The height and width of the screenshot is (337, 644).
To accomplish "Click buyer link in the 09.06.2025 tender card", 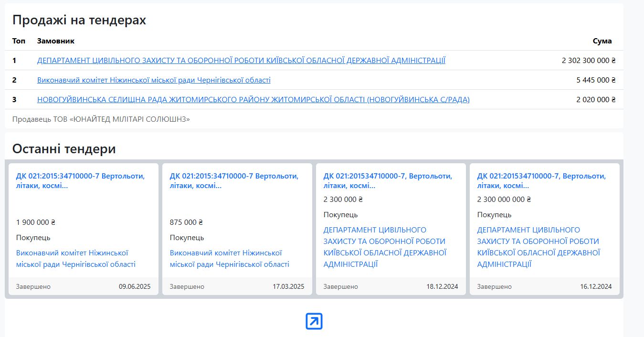I will click(75, 258).
